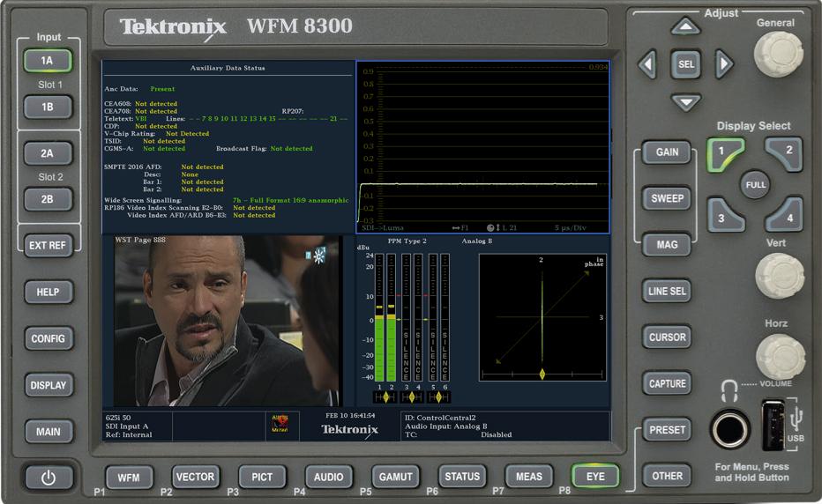Viewport: 822px width, 504px height.
Task: Click 'FEB 10 16:41:54' timestamp
Action: click(x=350, y=416)
